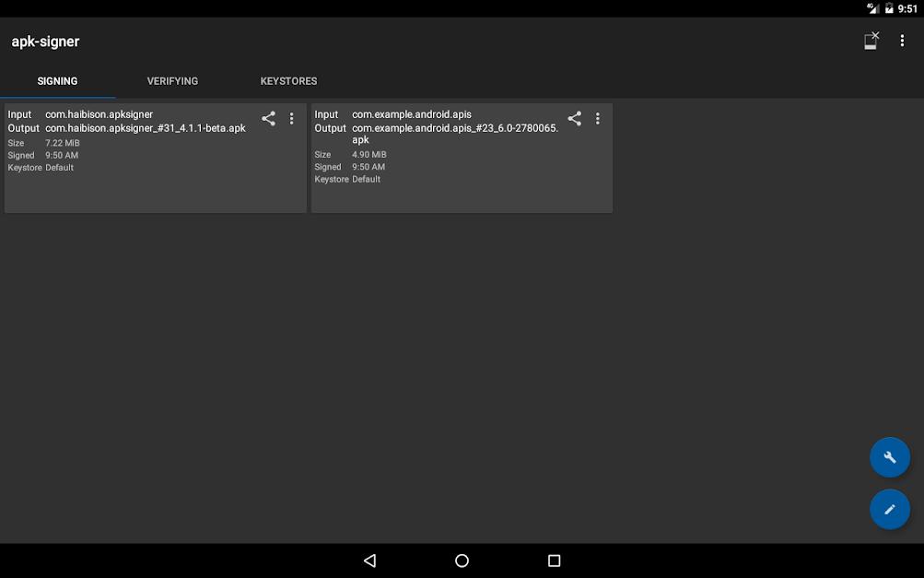Image resolution: width=924 pixels, height=578 pixels.
Task: Tap the battery icon in status bar
Action: point(889,8)
